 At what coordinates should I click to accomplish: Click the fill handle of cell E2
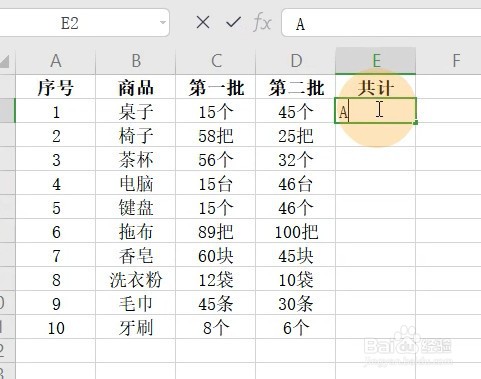tap(415, 123)
